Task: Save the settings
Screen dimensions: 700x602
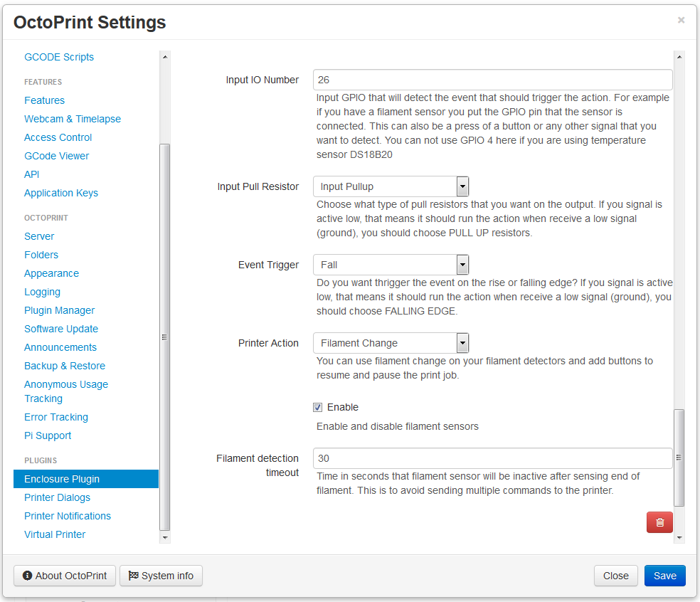Action: (x=664, y=576)
